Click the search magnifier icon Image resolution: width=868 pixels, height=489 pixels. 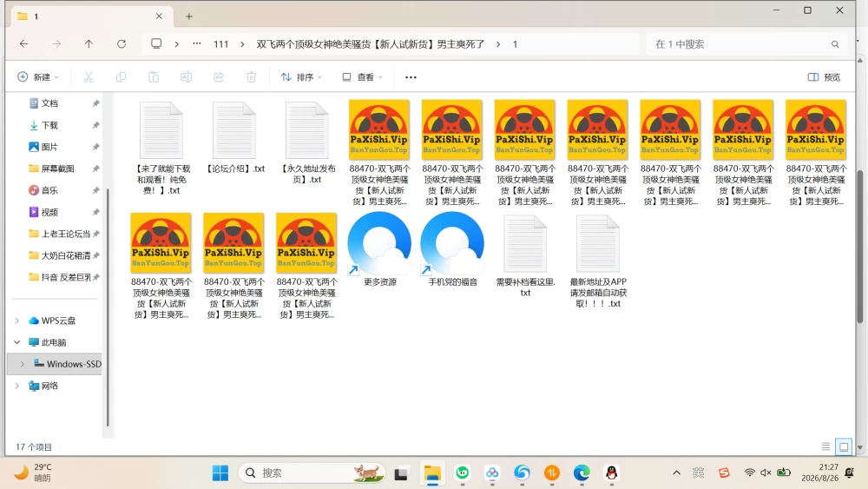[835, 44]
